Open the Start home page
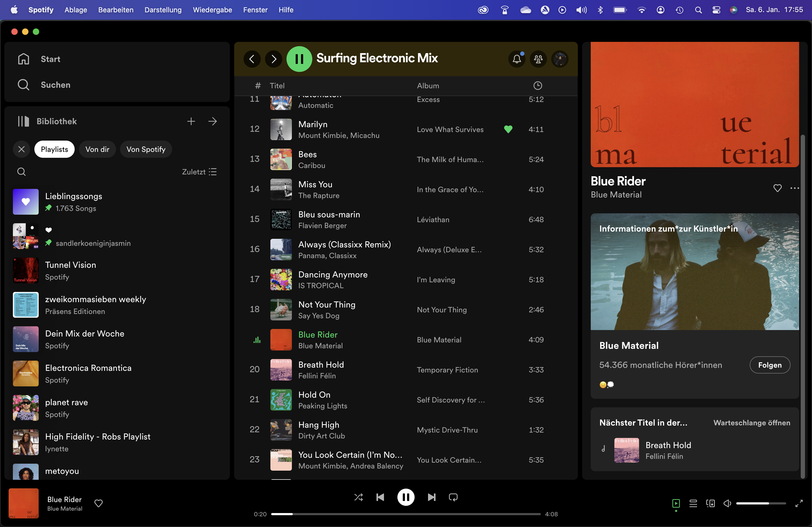 (x=39, y=59)
